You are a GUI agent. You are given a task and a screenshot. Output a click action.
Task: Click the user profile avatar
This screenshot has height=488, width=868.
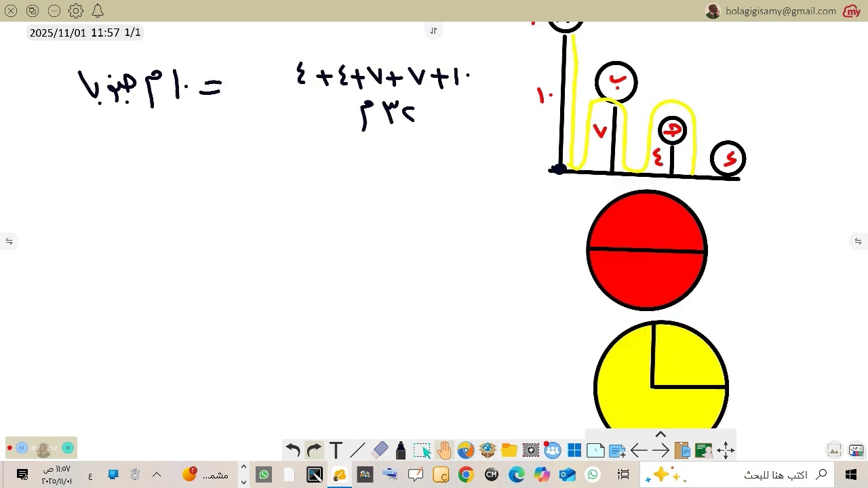click(x=713, y=11)
